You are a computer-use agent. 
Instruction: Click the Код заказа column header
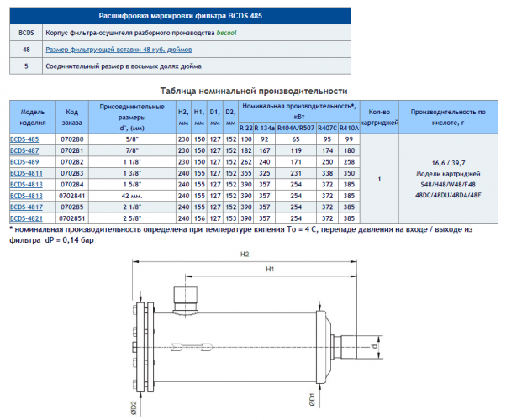[72, 117]
